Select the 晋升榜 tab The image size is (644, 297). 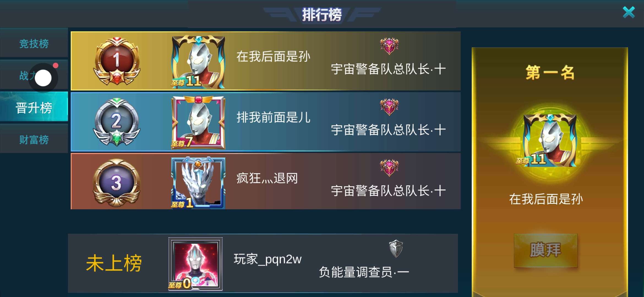(x=34, y=107)
